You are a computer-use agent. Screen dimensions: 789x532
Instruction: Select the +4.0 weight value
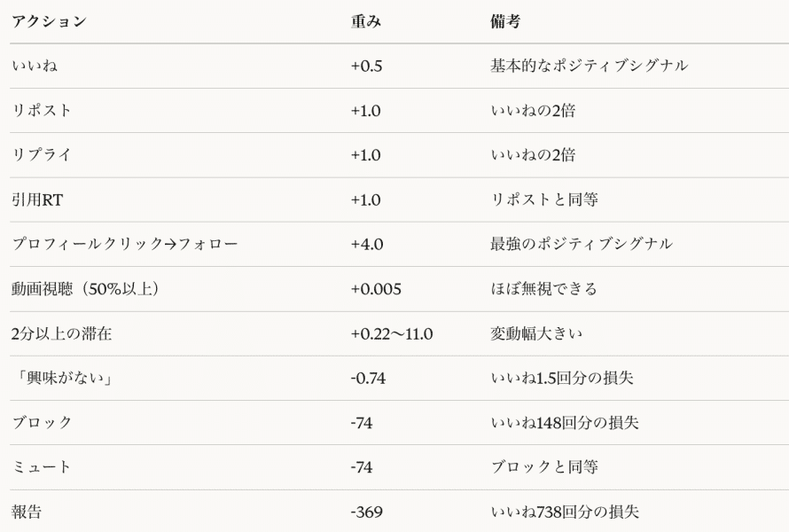click(365, 244)
